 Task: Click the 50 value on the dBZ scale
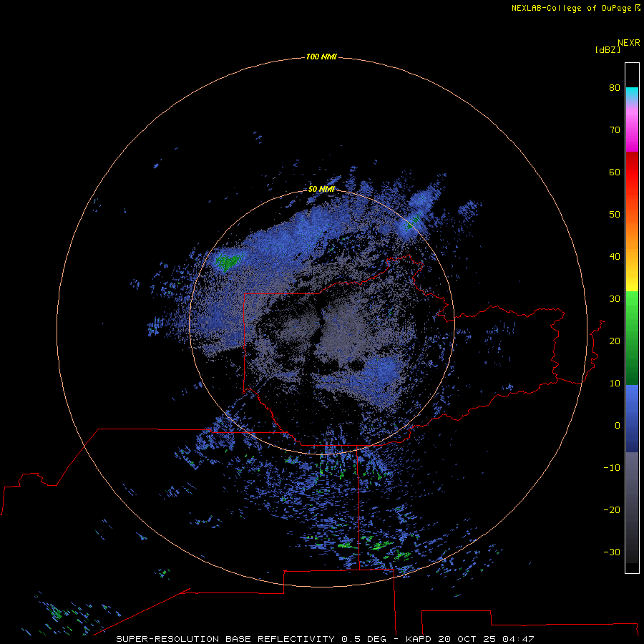tap(615, 215)
